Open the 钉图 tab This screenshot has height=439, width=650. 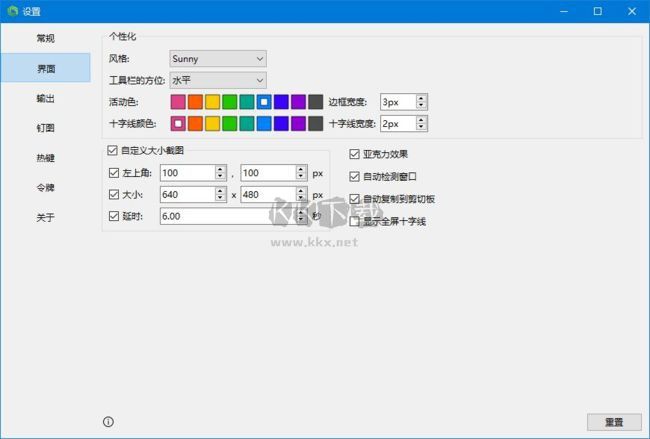tap(46, 128)
